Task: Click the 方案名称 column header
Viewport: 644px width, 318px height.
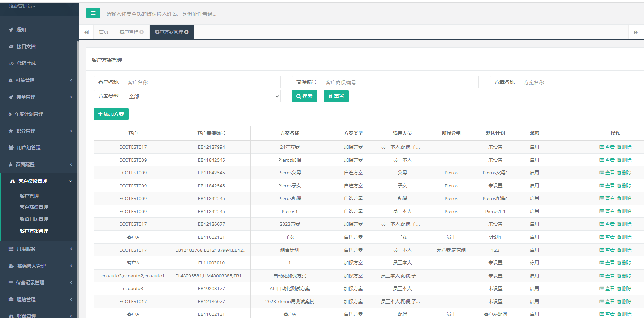Action: (x=289, y=133)
